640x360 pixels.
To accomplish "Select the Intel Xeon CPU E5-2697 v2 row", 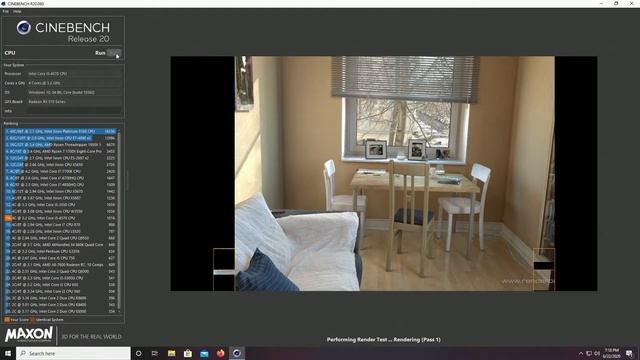I will click(60, 158).
